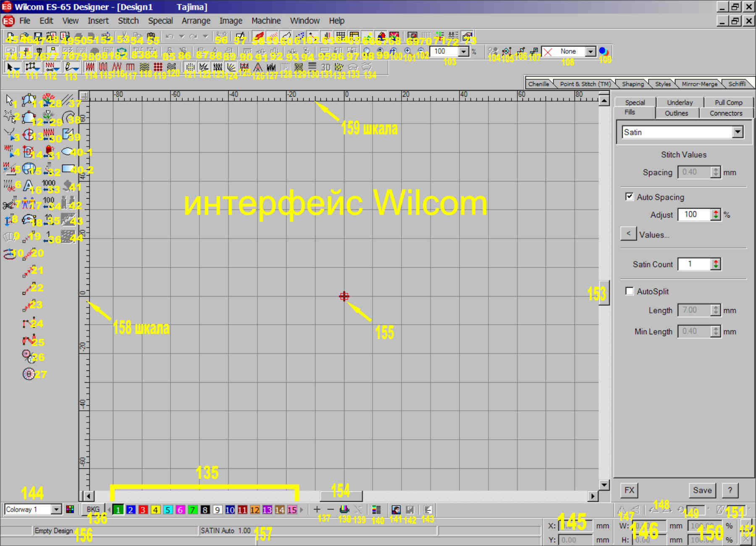This screenshot has height=546, width=756.
Task: Switch to the Connectors tab
Action: 726,113
